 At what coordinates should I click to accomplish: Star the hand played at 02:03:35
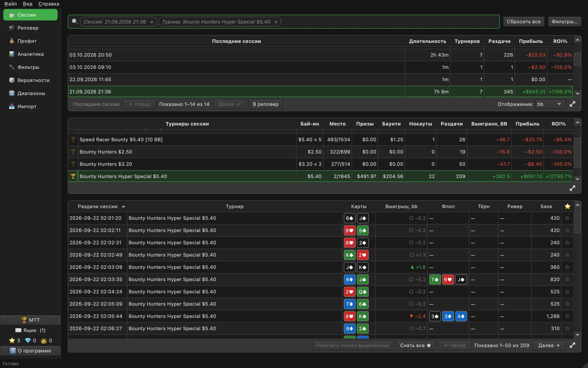point(567,279)
